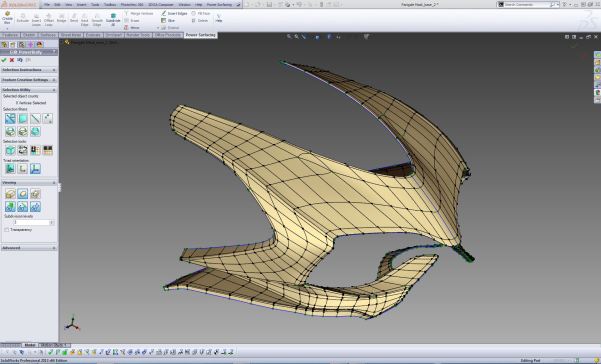Toggle the vertex selection filter (dots icon)
Screen dimensions: 601x364
tap(48, 119)
